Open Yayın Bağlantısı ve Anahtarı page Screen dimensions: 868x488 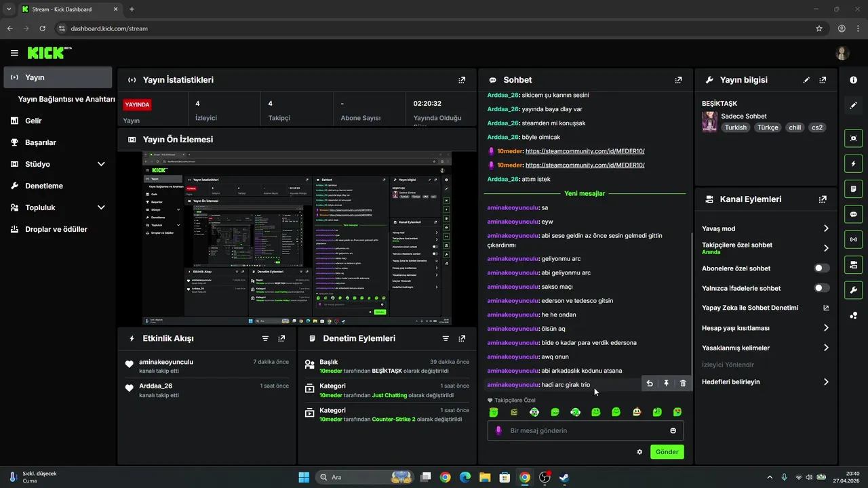pyautogui.click(x=66, y=99)
